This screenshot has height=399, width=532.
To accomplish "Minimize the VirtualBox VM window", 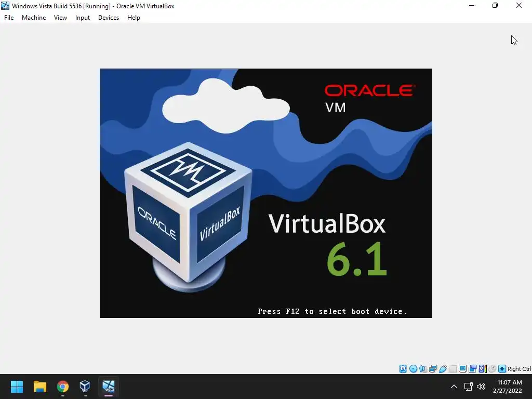I will pos(472,6).
